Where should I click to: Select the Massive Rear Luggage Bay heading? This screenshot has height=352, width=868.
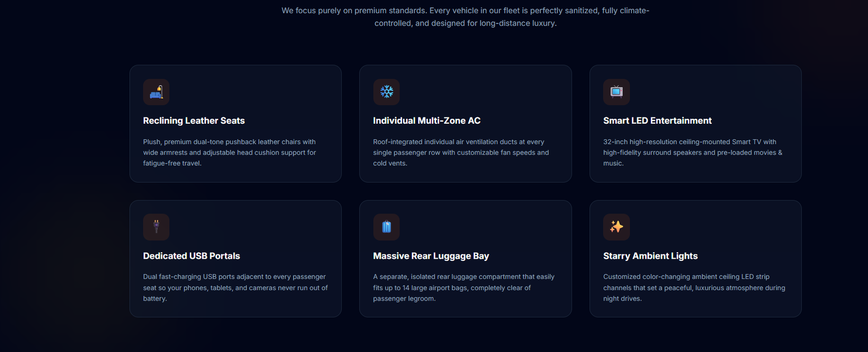point(431,256)
